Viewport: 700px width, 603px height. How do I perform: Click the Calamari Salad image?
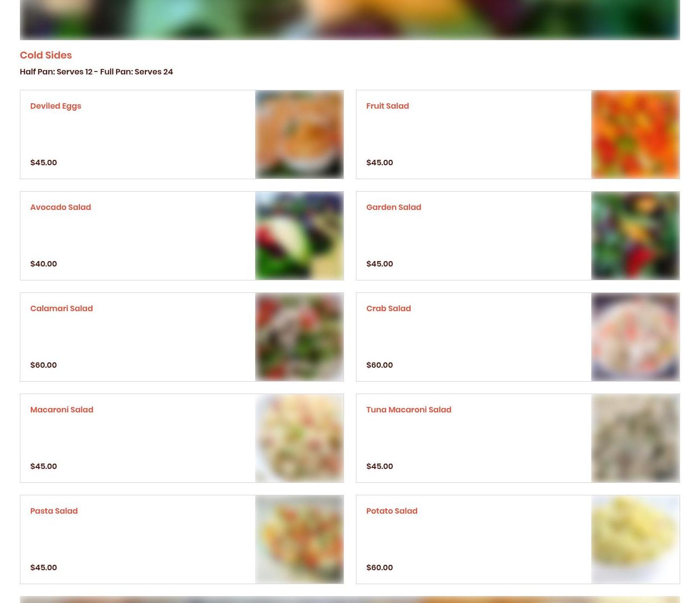[299, 337]
